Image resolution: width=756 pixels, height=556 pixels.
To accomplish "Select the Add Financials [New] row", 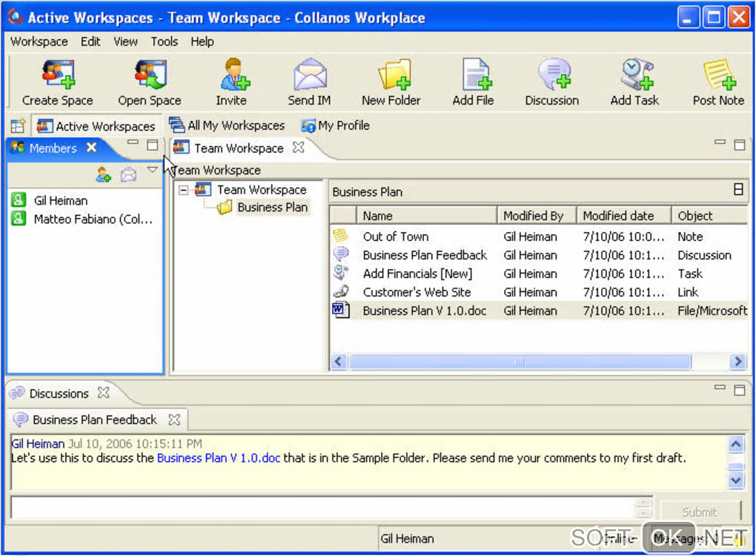I will click(539, 274).
